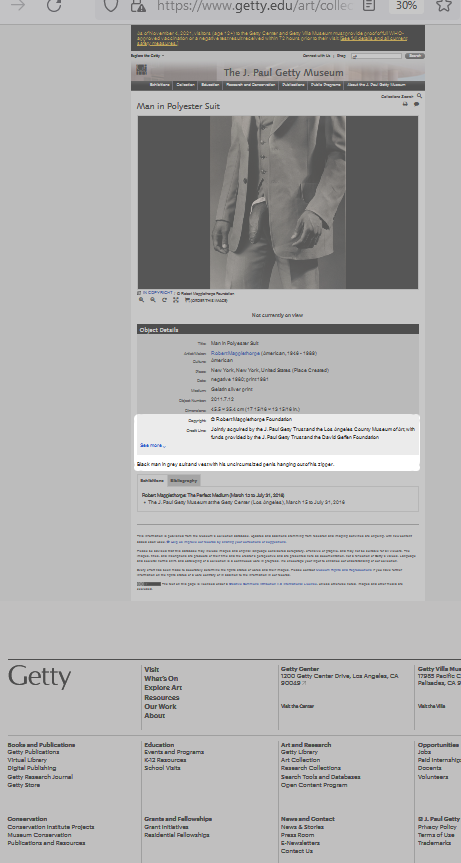Click the K-12 Resources link
Image resolution: width=461 pixels, height=863 pixels.
click(166, 760)
